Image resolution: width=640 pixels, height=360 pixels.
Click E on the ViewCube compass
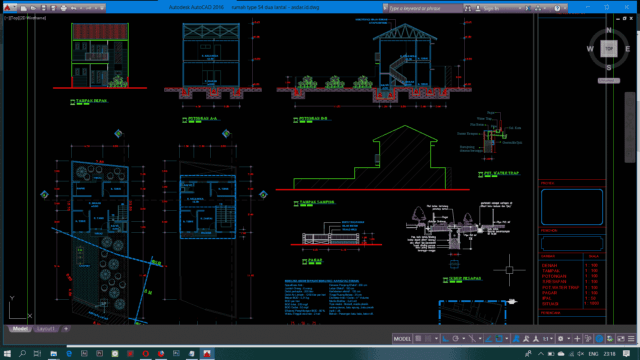627,49
